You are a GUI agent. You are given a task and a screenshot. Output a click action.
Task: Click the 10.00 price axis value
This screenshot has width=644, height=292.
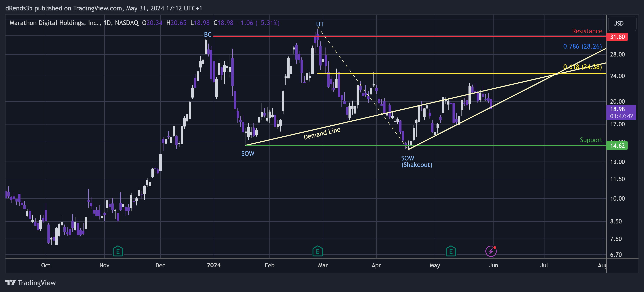click(x=617, y=198)
